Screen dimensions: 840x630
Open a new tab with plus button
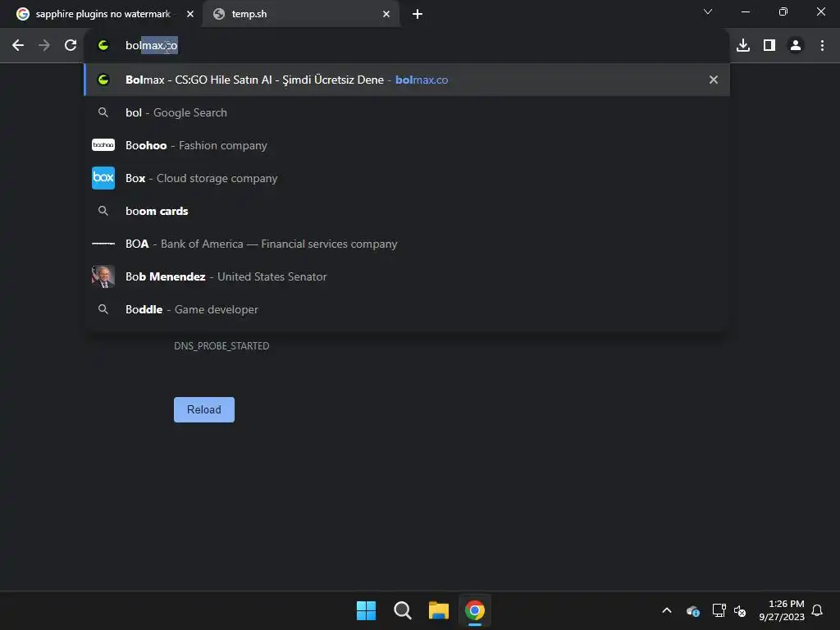tap(418, 14)
